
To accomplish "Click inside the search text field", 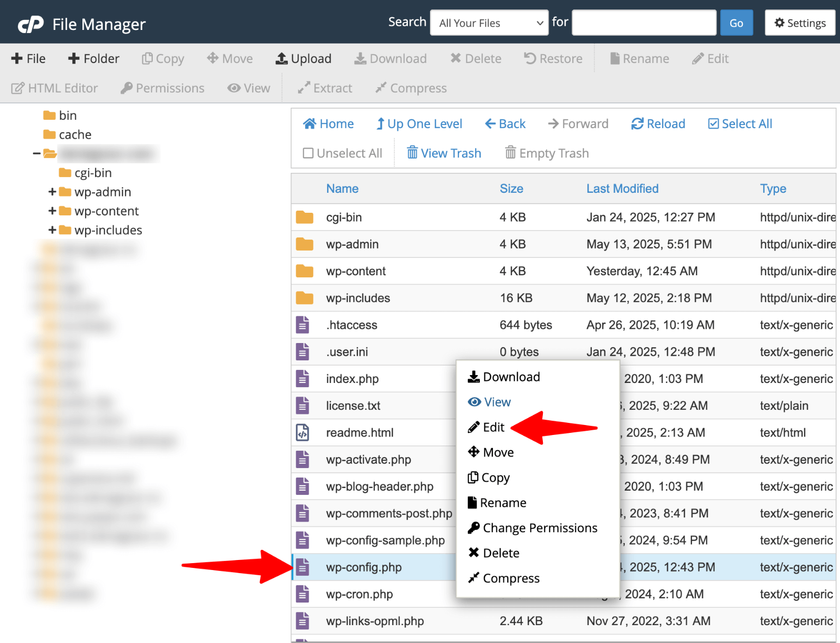I will [644, 23].
